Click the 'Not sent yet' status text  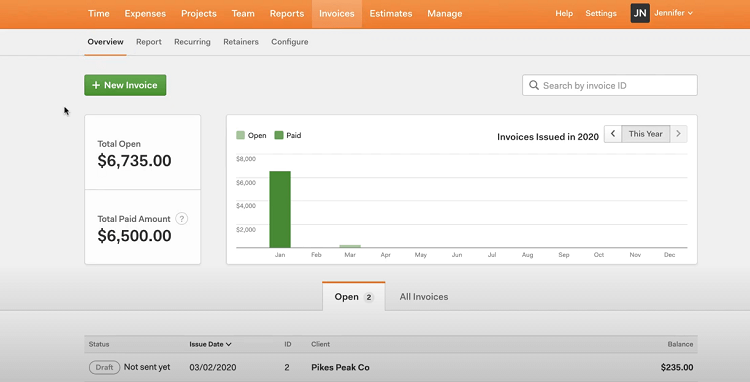(147, 367)
